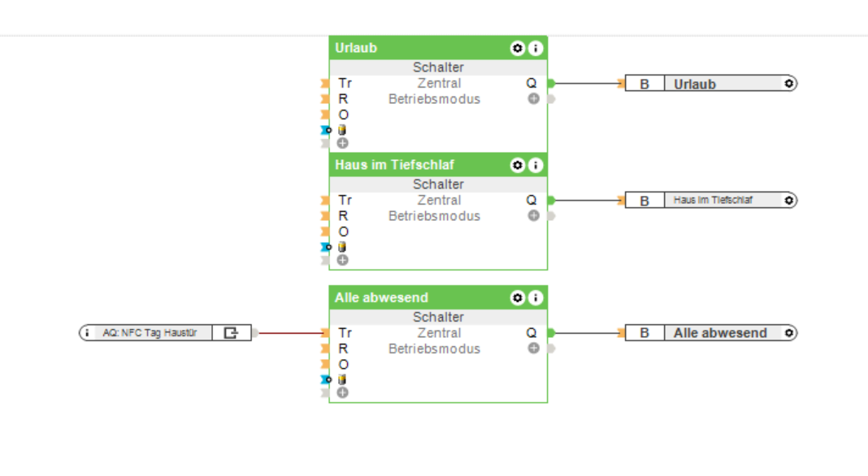Click gear on Alle abwesend output marker
The width and height of the screenshot is (868, 476).
pos(788,333)
